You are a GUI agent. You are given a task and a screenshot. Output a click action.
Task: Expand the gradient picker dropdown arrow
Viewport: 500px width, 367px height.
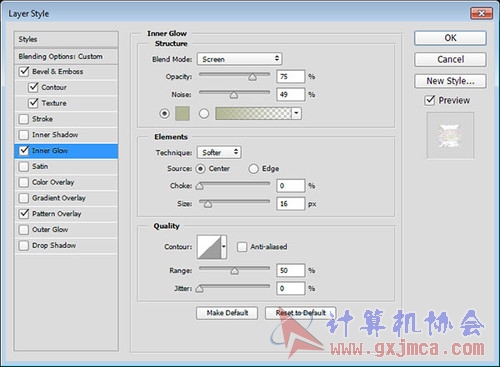pyautogui.click(x=296, y=114)
